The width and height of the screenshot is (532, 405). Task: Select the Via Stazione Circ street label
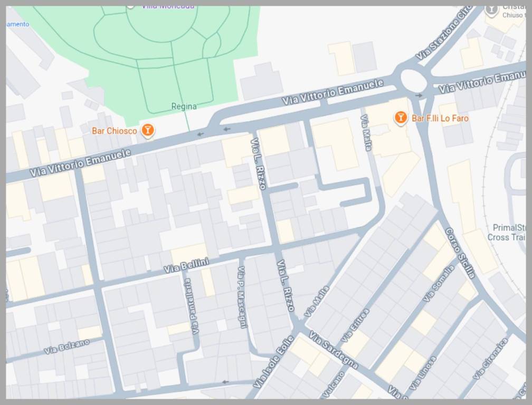(443, 34)
